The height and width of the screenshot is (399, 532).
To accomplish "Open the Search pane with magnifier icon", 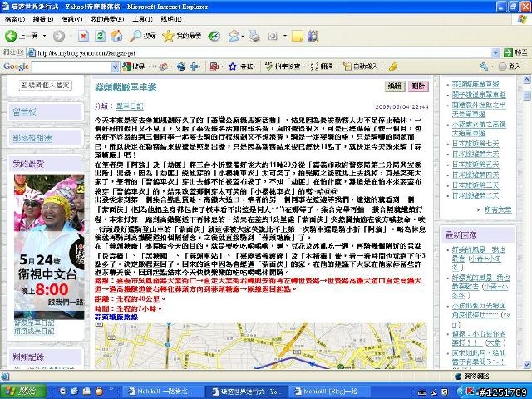I will coord(143,36).
